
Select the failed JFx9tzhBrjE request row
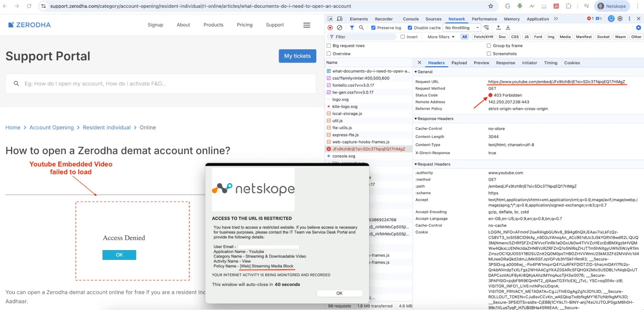click(369, 149)
